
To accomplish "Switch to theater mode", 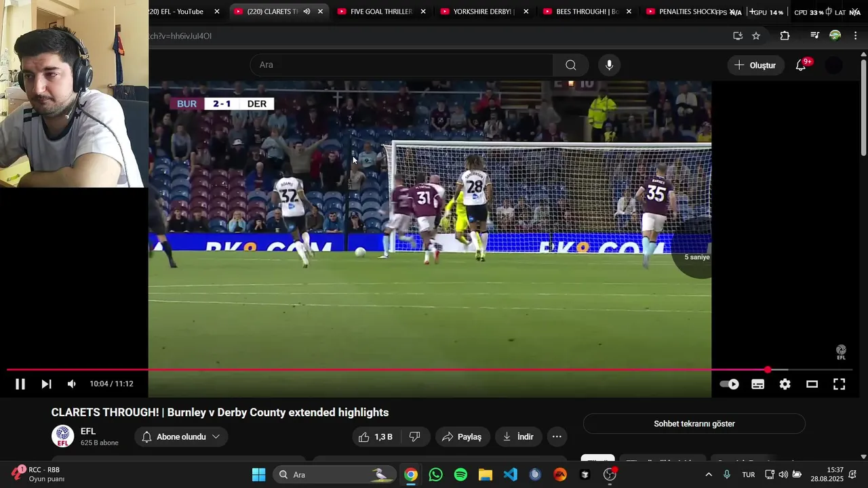I will coord(812,384).
